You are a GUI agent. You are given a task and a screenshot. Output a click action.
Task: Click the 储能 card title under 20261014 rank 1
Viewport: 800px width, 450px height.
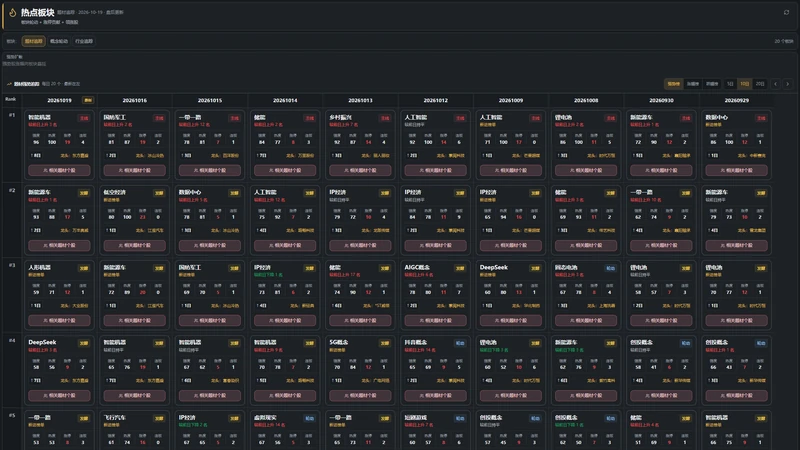260,117
